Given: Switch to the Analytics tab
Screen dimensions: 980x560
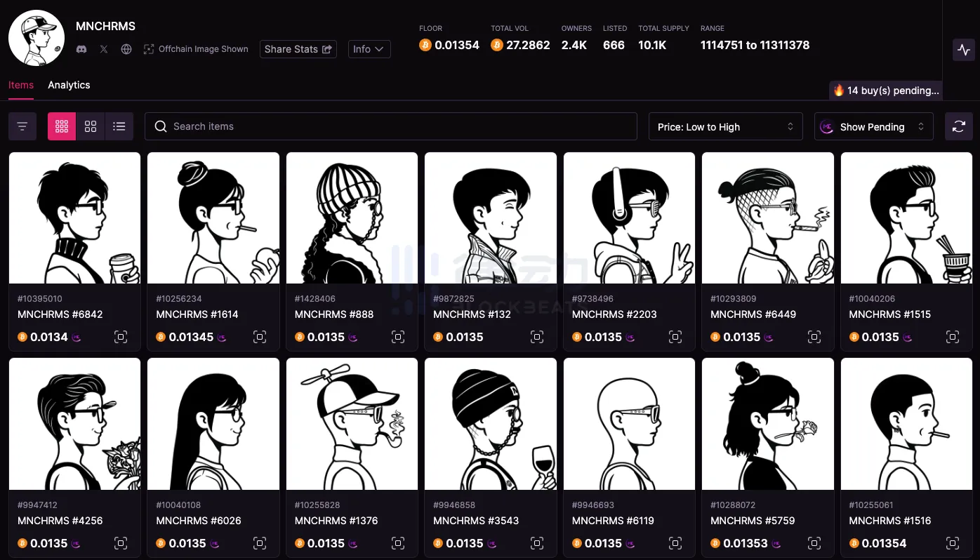Looking at the screenshot, I should coord(69,85).
